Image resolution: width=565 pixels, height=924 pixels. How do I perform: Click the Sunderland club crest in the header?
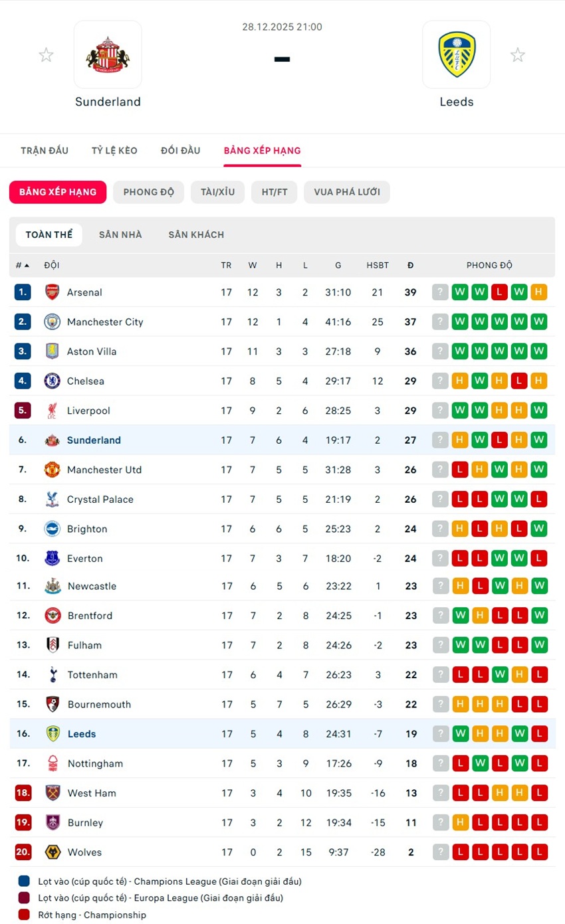pos(108,54)
